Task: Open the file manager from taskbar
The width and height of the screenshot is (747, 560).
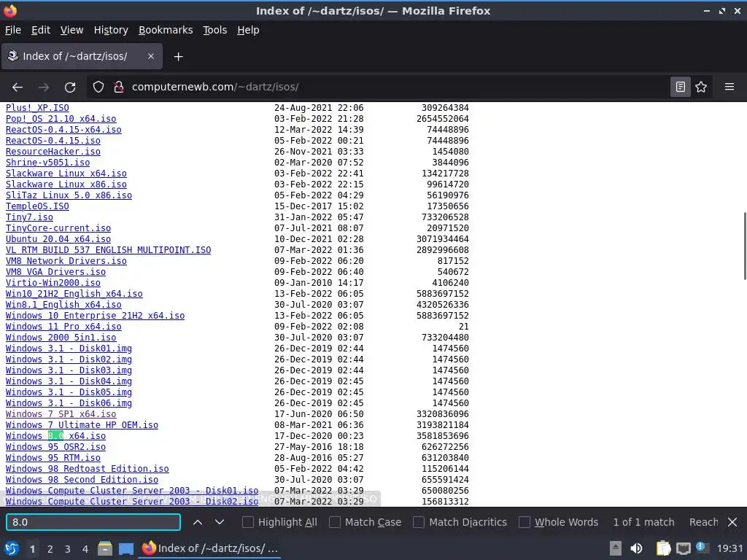Action: click(105, 548)
